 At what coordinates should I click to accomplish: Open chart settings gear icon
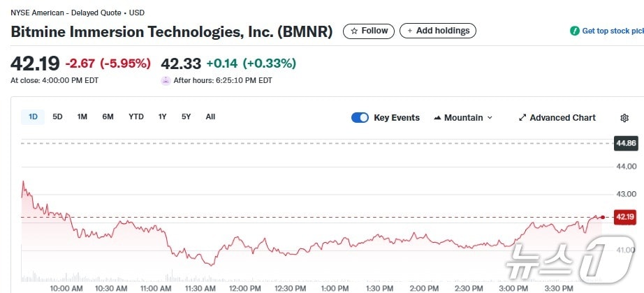(x=624, y=118)
